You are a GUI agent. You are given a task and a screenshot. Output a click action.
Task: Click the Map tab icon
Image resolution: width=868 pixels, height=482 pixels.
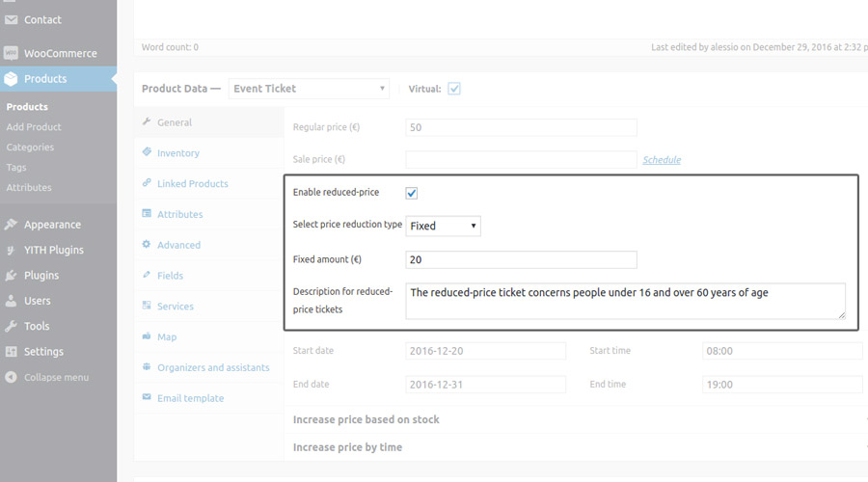pyautogui.click(x=147, y=335)
